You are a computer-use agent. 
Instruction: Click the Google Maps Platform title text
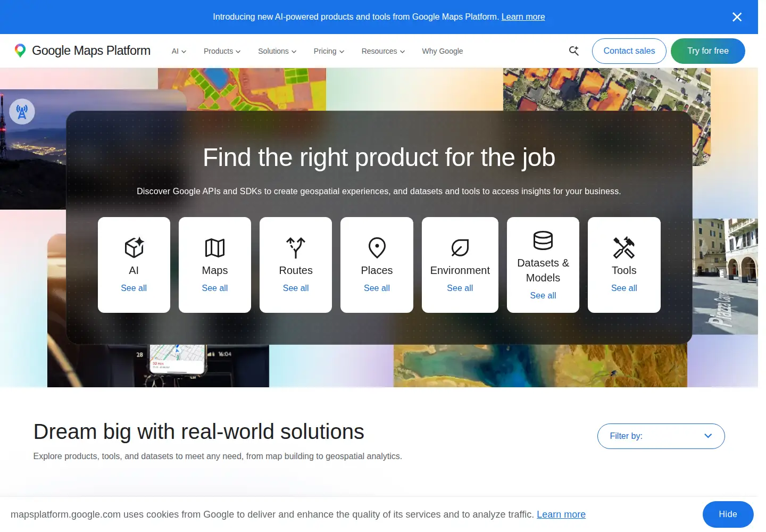91,51
